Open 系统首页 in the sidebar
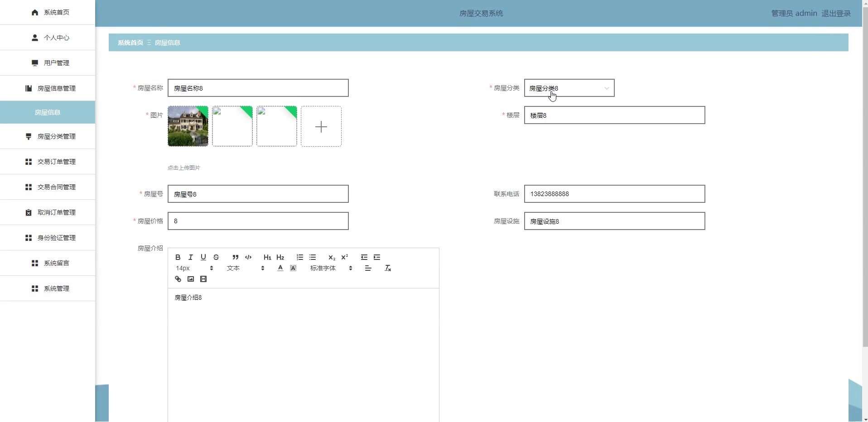868x422 pixels. point(48,12)
